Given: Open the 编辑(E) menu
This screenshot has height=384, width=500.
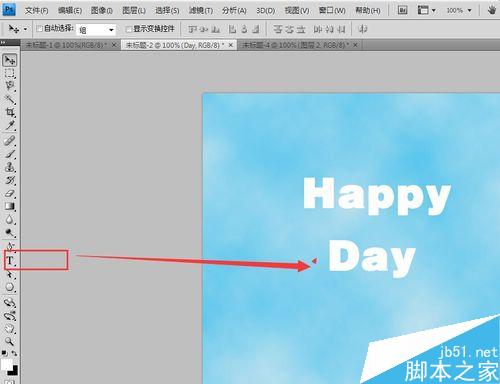Looking at the screenshot, I should (x=70, y=11).
